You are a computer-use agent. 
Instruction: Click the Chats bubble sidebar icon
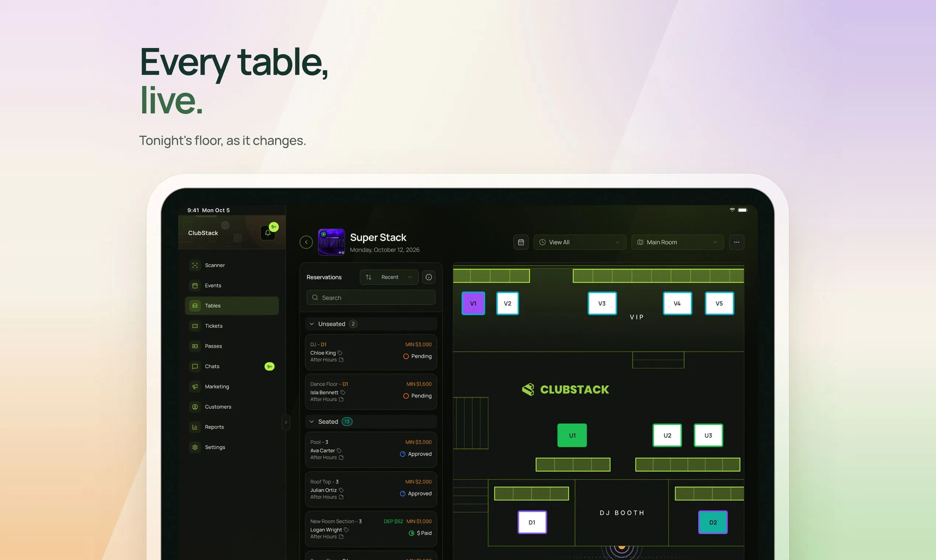tap(195, 367)
